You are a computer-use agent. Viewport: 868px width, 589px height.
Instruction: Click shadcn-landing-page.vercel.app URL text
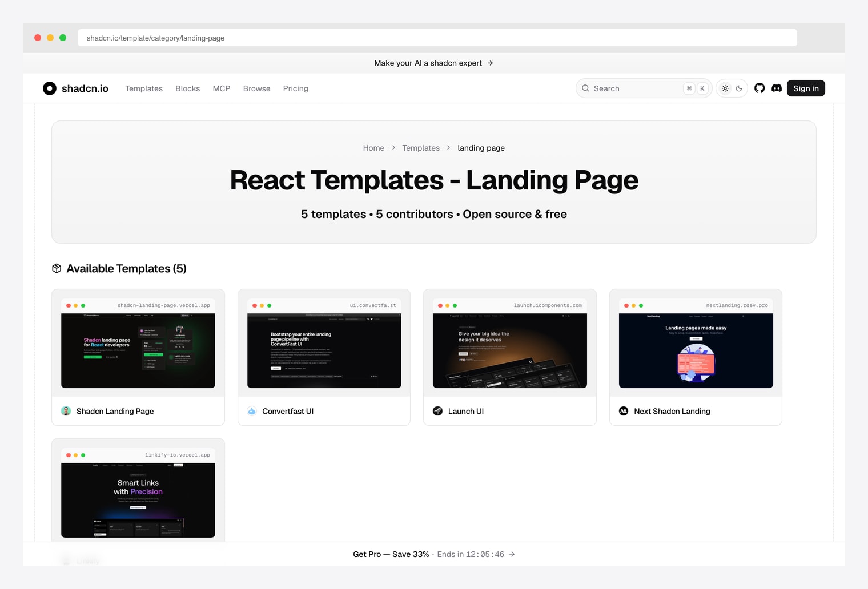[164, 305]
